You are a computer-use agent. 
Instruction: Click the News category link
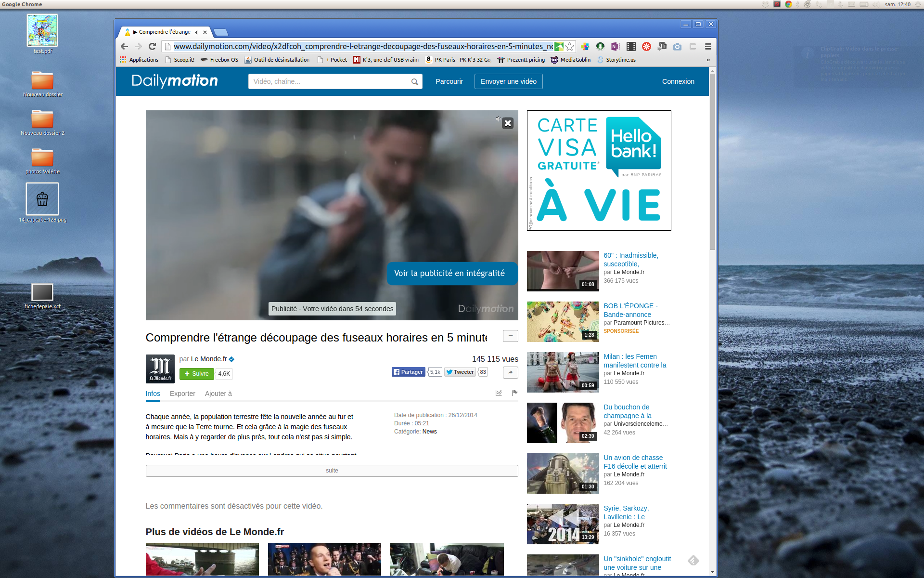[430, 432]
